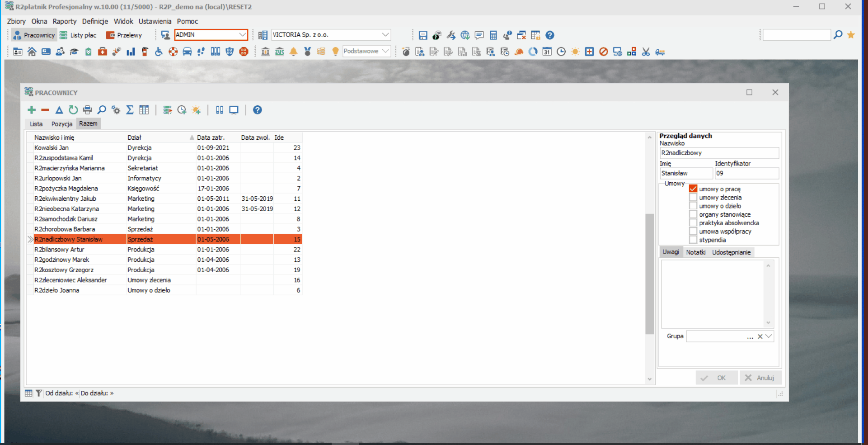Open search with magnifier icon in Pracownicy toolbar
Image resolution: width=868 pixels, height=445 pixels.
[102, 110]
